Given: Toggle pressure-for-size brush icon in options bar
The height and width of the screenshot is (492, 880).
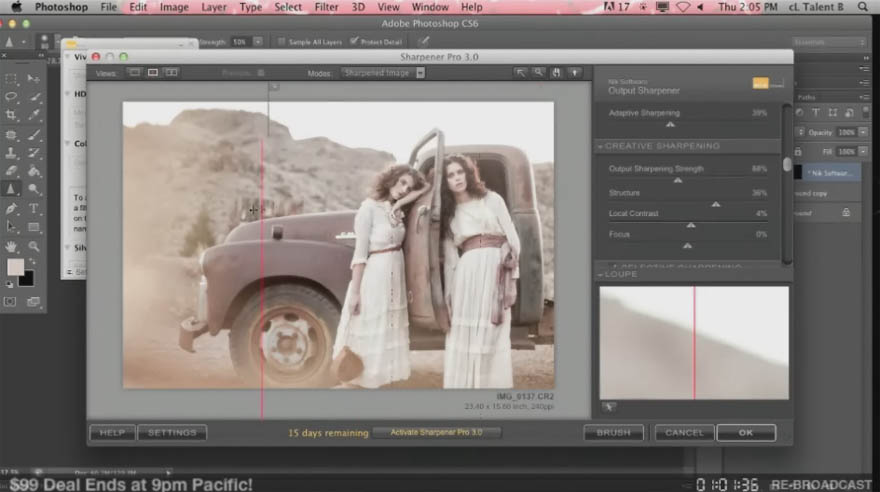Looking at the screenshot, I should [x=424, y=41].
